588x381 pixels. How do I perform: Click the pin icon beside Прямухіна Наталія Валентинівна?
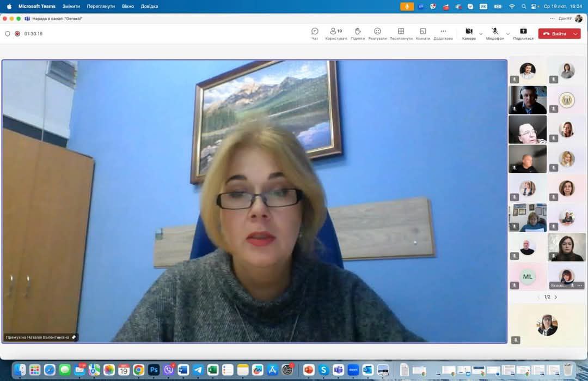(74, 337)
